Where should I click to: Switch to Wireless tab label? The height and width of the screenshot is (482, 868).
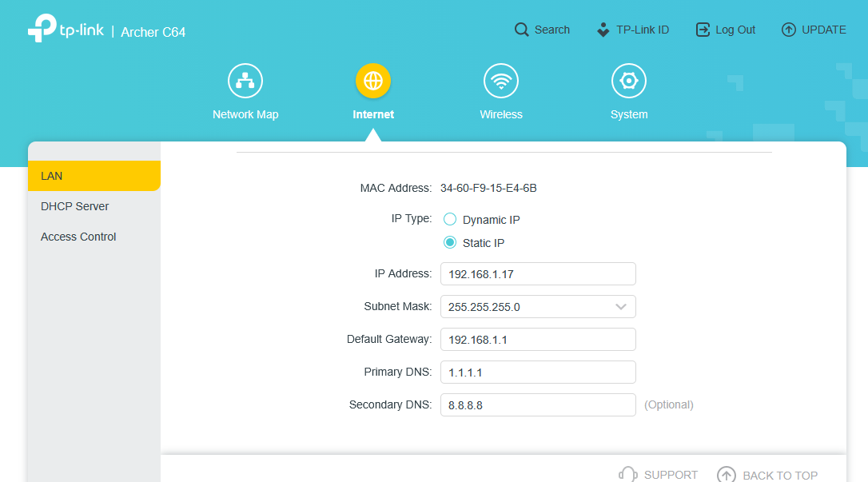coord(501,114)
